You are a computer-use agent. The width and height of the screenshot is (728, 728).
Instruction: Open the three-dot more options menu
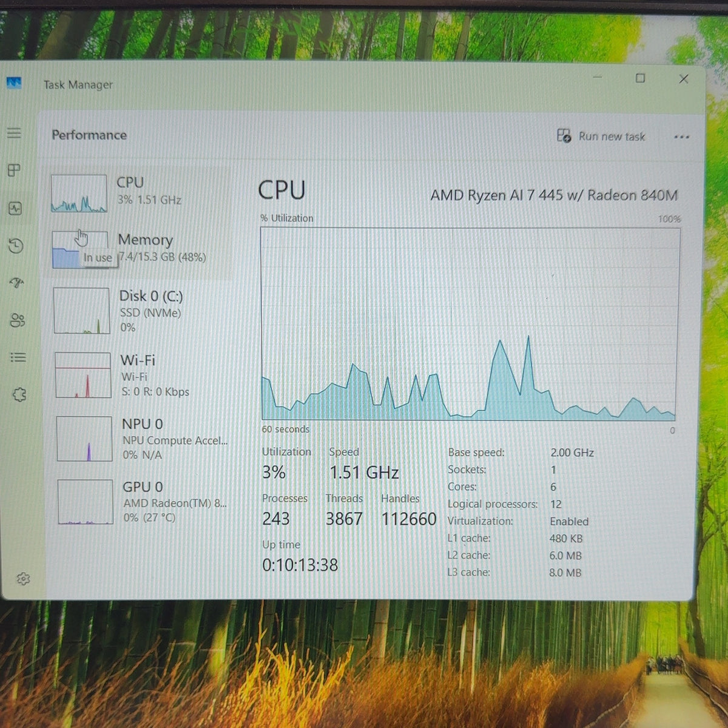[x=681, y=137]
